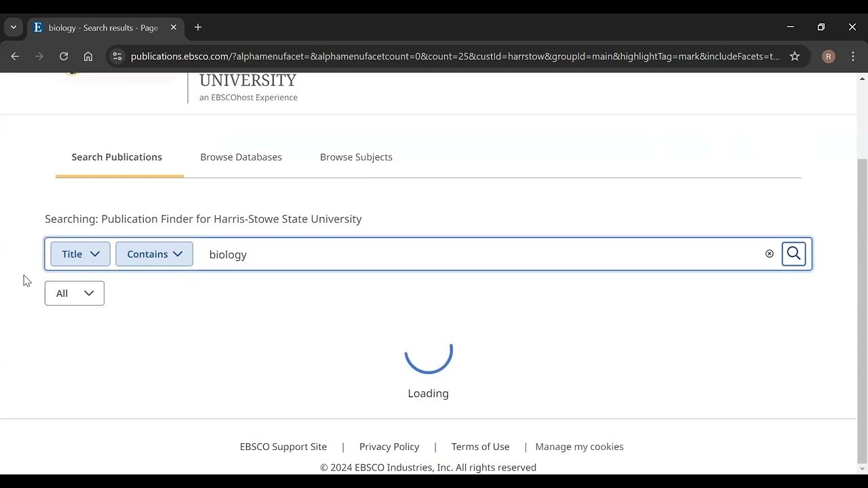Click the UNIVERSITY logo heading
868x488 pixels.
coord(248,81)
